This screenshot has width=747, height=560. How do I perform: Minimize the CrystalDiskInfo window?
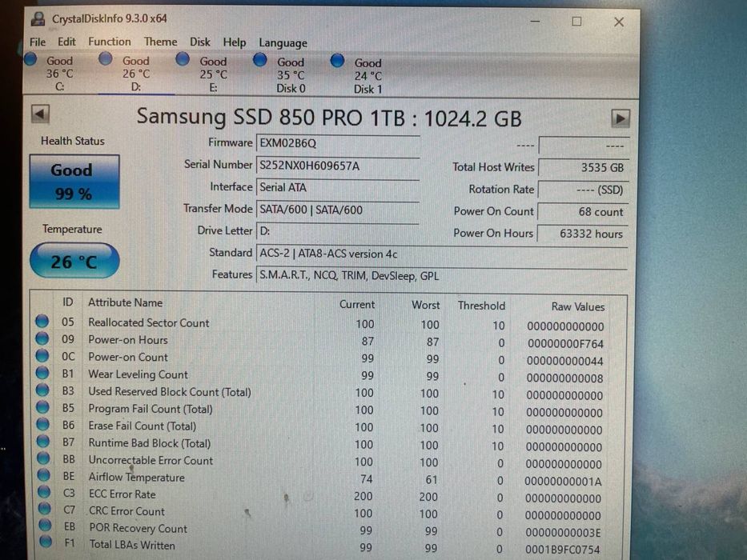[x=535, y=22]
